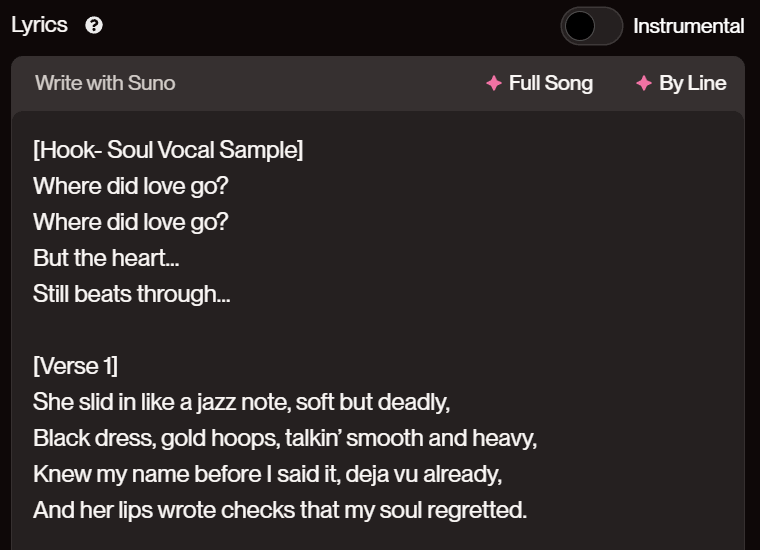The width and height of the screenshot is (760, 550).
Task: Click the Write with Suno label
Action: 105,83
